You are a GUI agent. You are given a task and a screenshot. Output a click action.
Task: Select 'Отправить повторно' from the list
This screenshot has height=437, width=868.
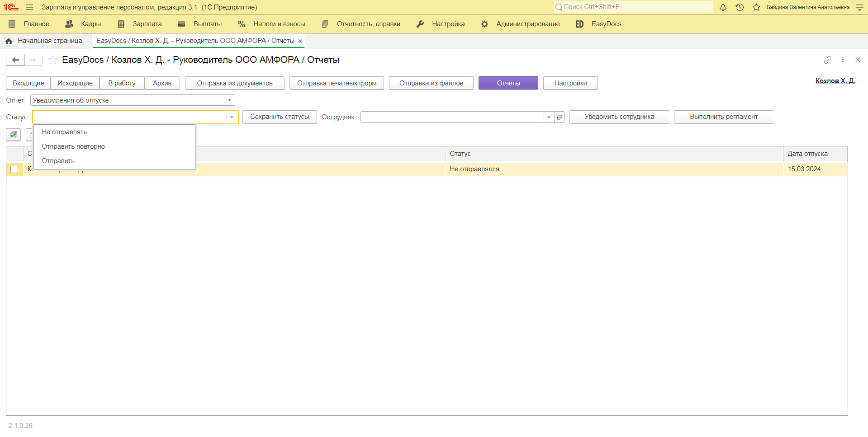coord(73,146)
